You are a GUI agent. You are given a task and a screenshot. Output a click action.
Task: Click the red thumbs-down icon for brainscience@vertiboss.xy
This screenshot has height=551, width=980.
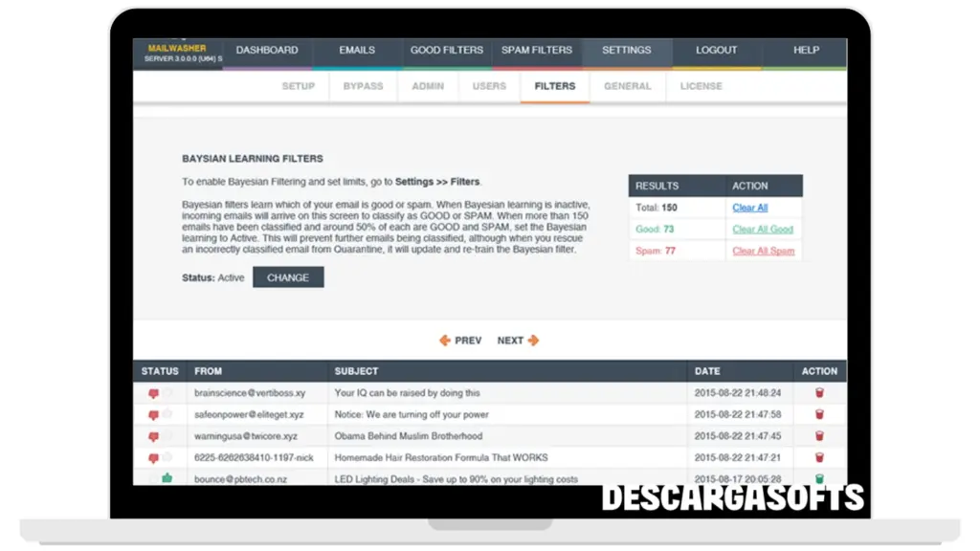click(153, 393)
